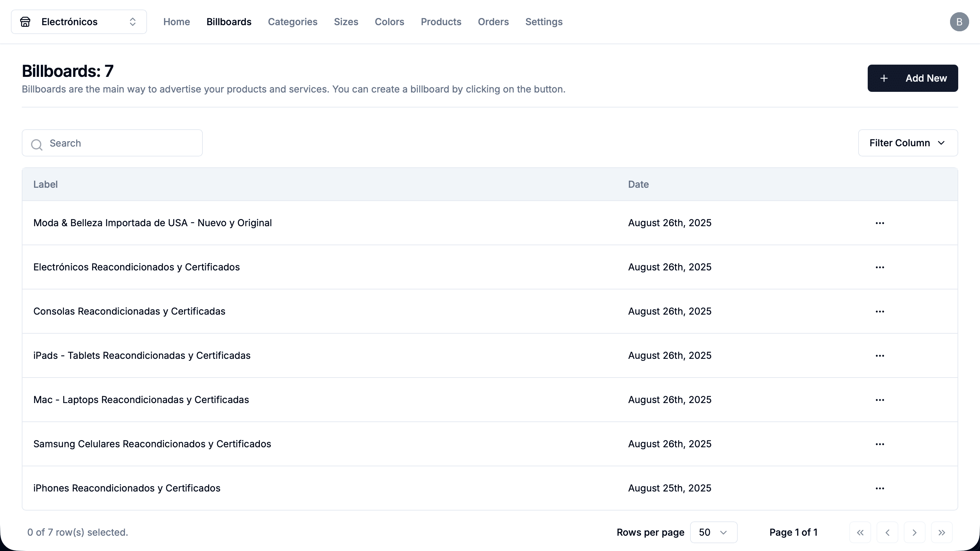The height and width of the screenshot is (551, 980).
Task: Navigate to the Categories tab
Action: 293,22
